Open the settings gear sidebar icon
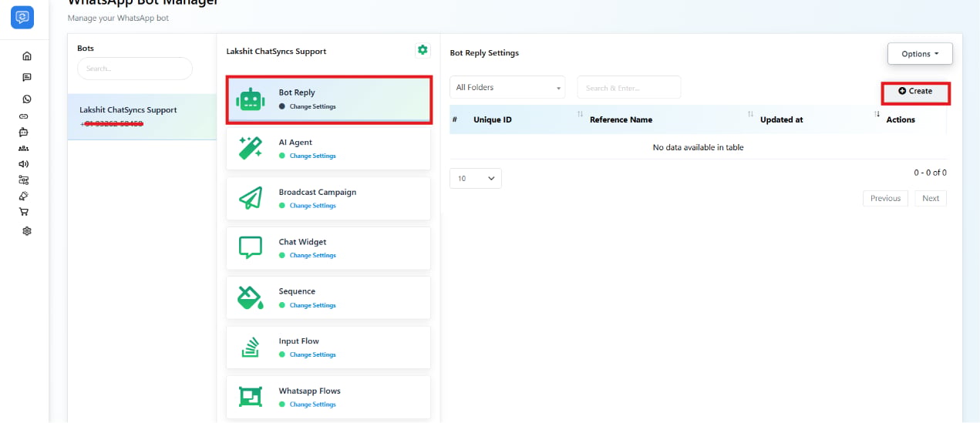This screenshot has width=980, height=423. click(27, 231)
